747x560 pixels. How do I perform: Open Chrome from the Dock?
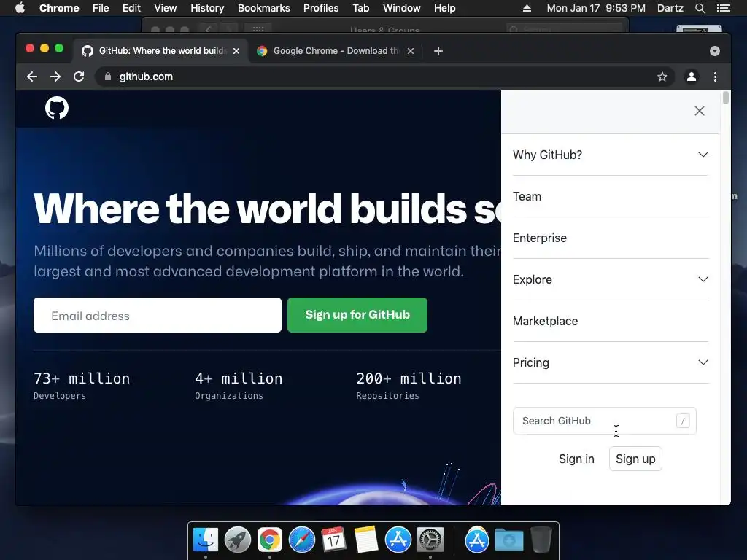coord(270,540)
